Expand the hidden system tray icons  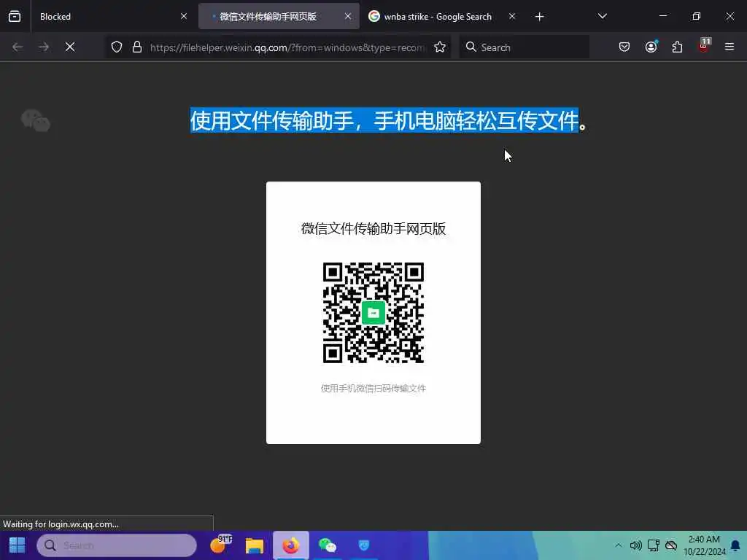click(x=618, y=545)
